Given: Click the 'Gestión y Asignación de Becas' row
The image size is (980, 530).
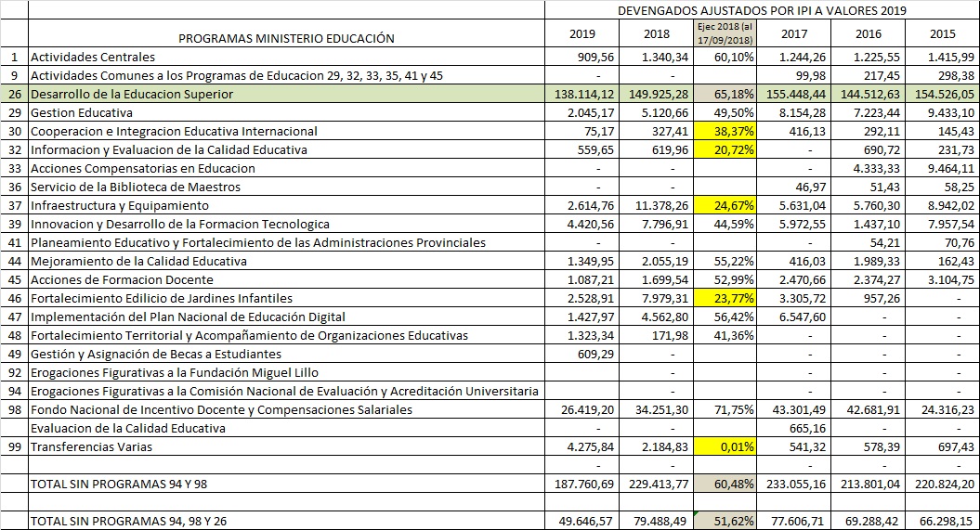Looking at the screenshot, I should click(156, 354).
